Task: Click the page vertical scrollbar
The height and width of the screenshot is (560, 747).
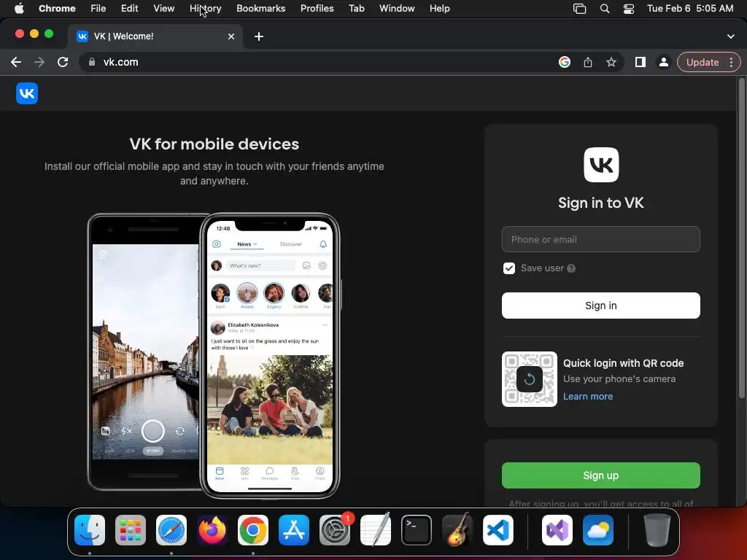Action: click(x=741, y=238)
